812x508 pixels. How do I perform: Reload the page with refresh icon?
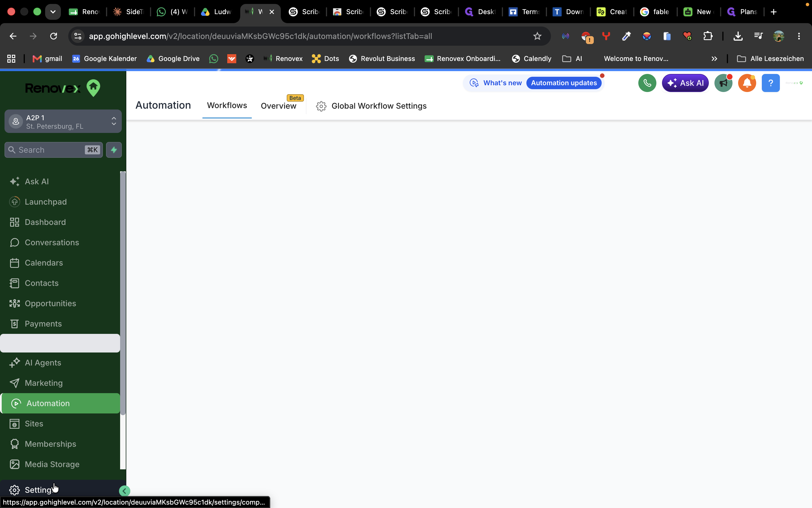pyautogui.click(x=54, y=36)
